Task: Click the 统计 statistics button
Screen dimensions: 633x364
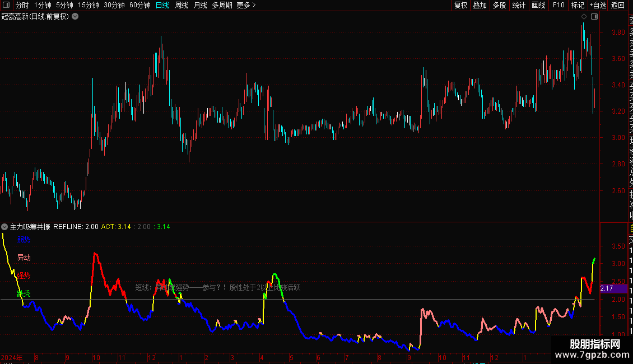Action: point(519,5)
